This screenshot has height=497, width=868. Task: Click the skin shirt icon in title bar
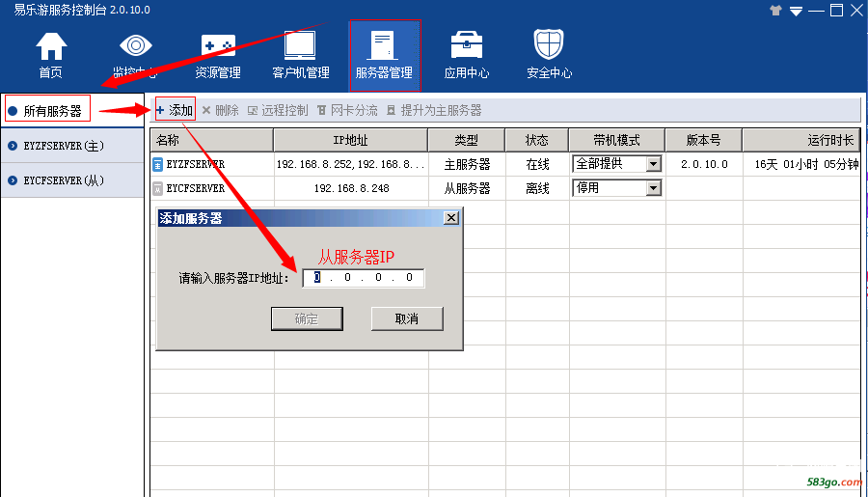776,11
